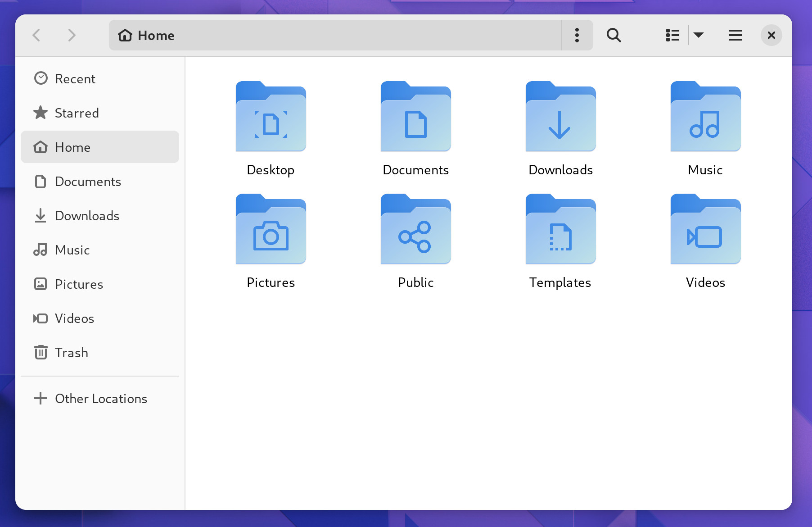Click the Home icon in the path bar
Image resolution: width=812 pixels, height=527 pixels.
(x=124, y=35)
